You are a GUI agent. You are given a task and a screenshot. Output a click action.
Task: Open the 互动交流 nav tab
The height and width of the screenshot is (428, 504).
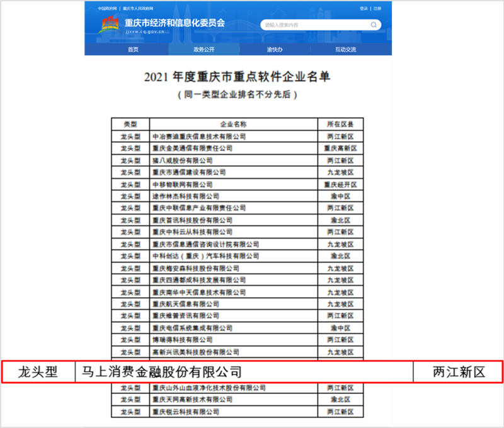click(345, 50)
